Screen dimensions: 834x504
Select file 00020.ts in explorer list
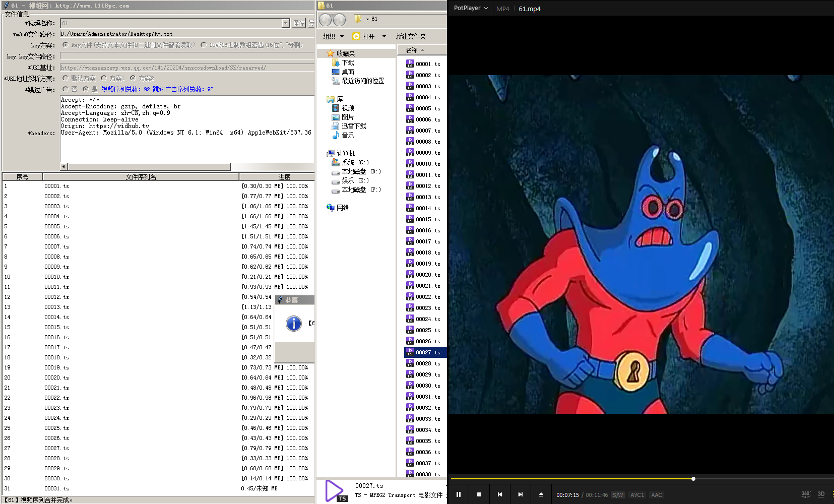point(423,275)
